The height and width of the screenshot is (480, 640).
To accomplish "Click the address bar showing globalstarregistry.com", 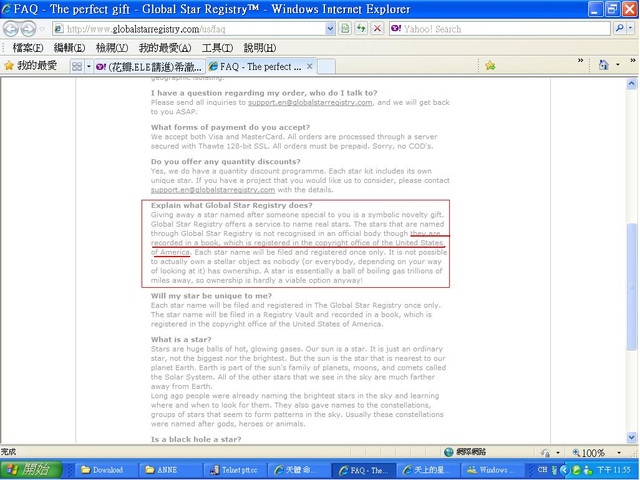I will point(190,29).
